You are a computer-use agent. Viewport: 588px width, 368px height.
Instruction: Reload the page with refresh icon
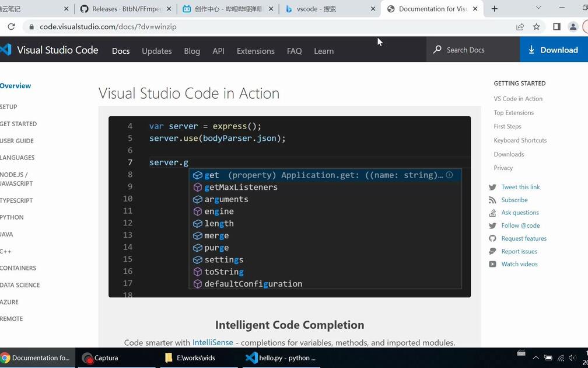click(11, 27)
